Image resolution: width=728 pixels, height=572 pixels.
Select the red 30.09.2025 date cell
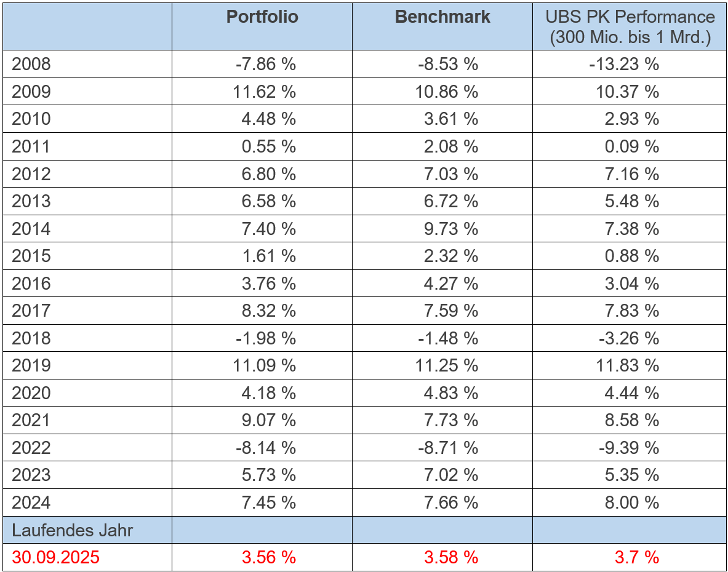55,558
